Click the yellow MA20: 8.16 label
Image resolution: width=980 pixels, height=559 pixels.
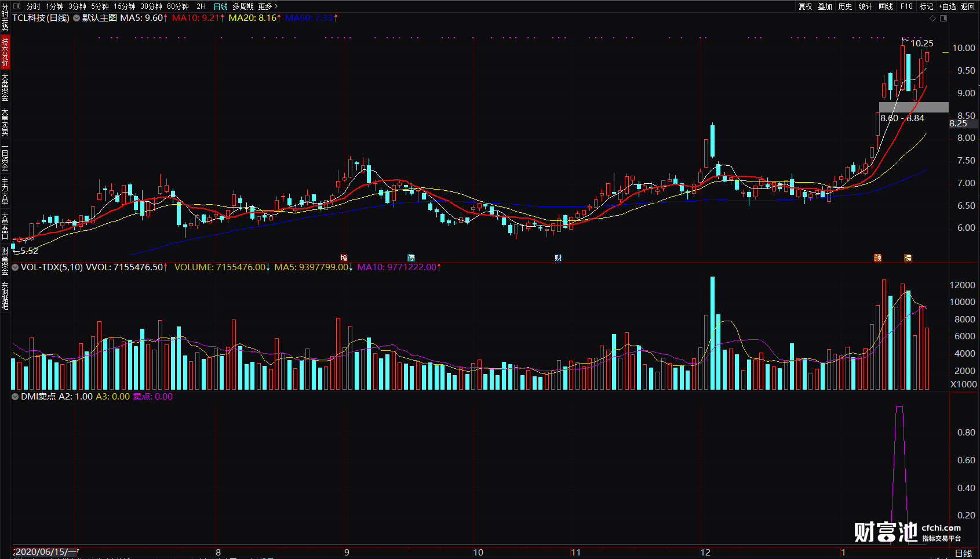pos(255,18)
